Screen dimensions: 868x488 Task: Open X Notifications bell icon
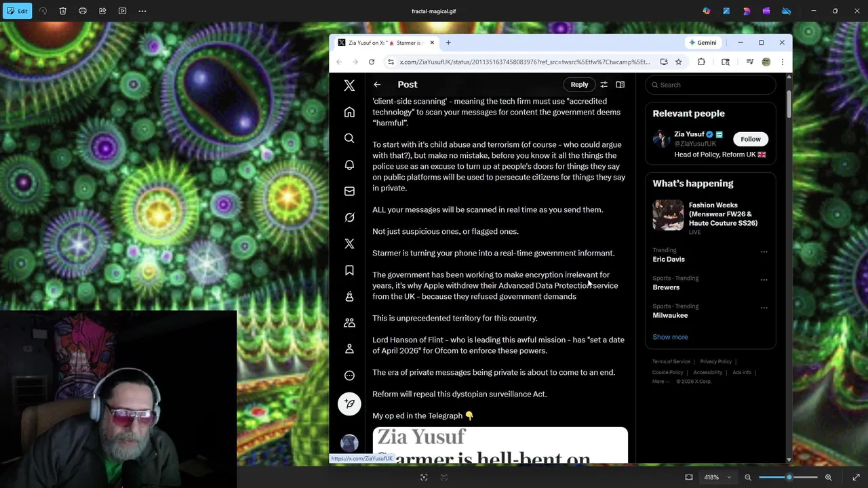[349, 165]
